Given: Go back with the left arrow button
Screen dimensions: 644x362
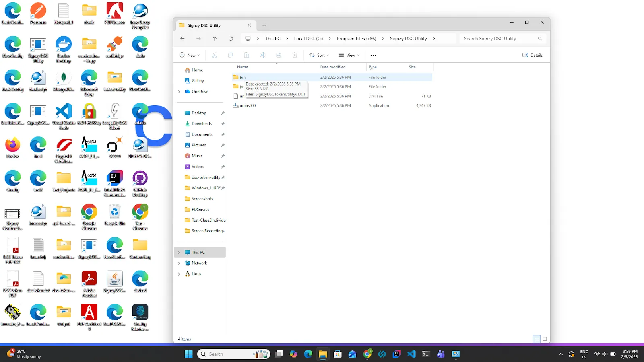Looking at the screenshot, I should 182,39.
